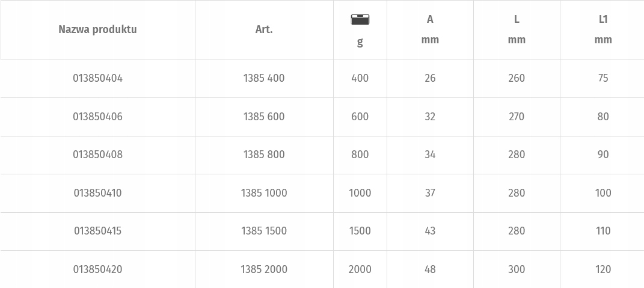Click the 1500 weight cell
Viewport: 644px width, 288px height.
(360, 231)
